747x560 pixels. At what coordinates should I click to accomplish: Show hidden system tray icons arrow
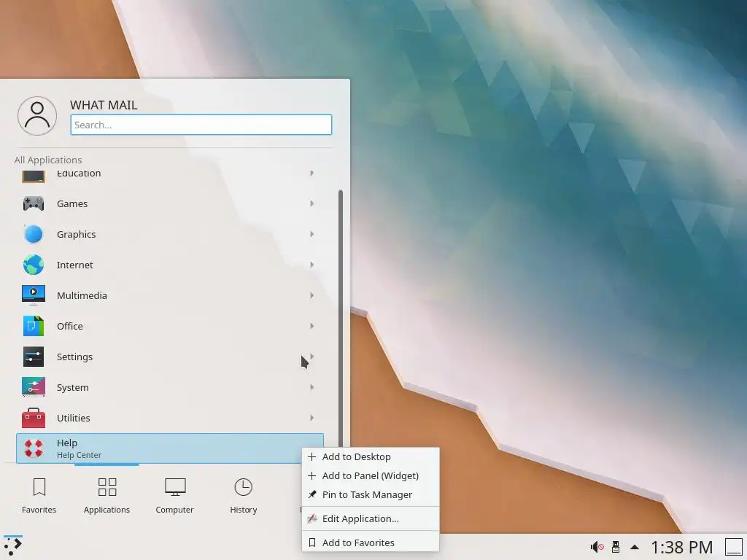(635, 547)
